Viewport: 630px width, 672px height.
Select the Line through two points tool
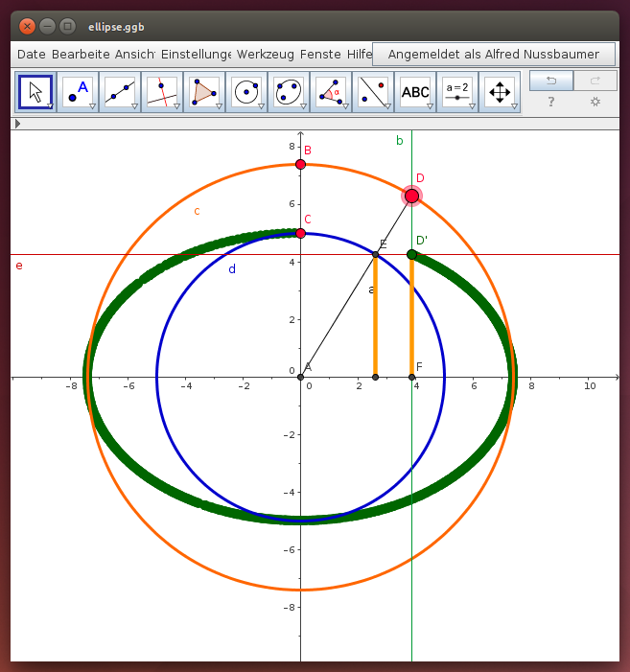(120, 92)
